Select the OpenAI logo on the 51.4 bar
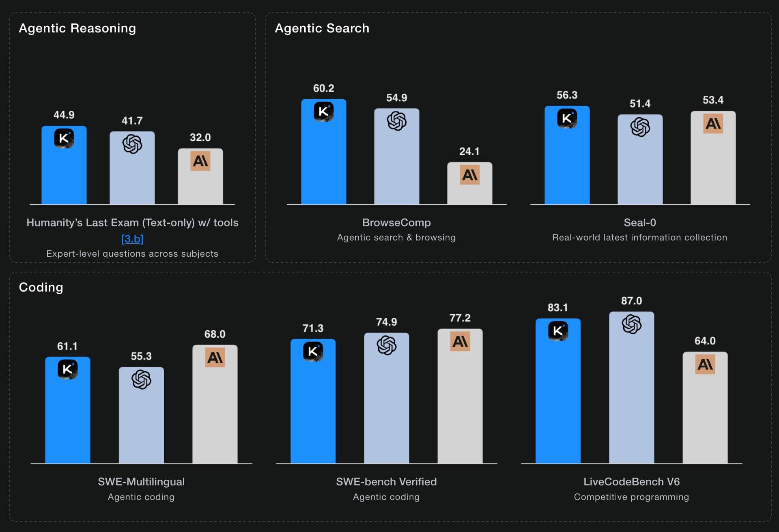The height and width of the screenshot is (532, 779). click(x=640, y=127)
